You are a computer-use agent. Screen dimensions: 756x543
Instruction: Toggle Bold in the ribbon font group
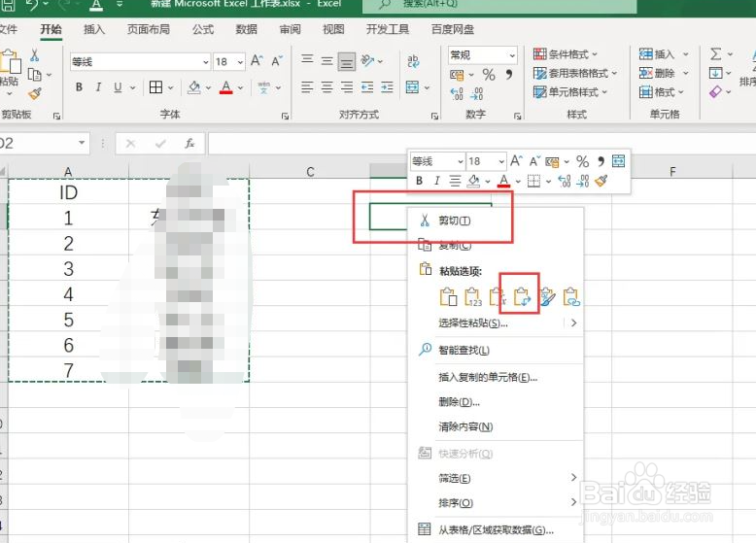[79, 87]
